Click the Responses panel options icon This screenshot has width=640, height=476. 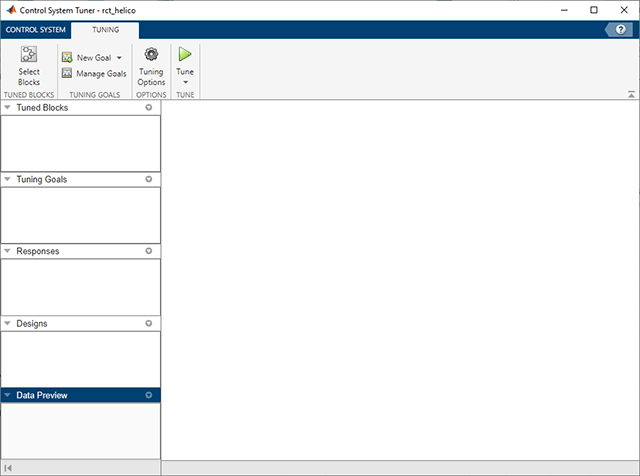click(149, 251)
